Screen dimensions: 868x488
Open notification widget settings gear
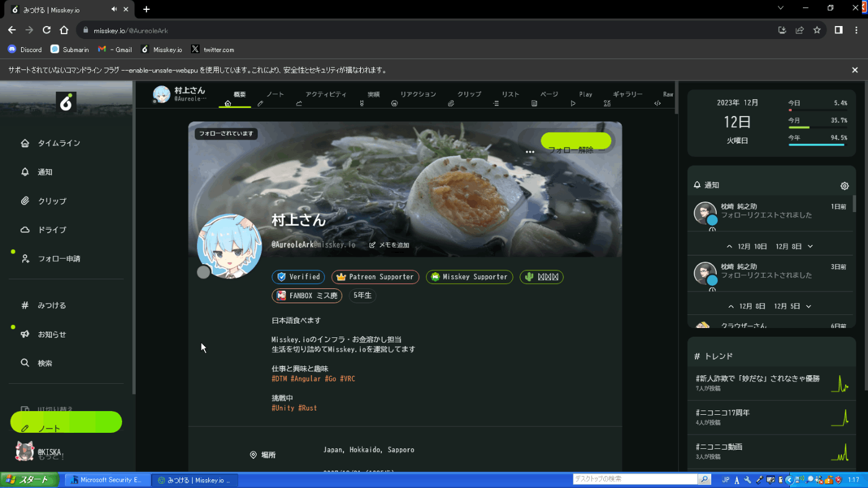(844, 185)
